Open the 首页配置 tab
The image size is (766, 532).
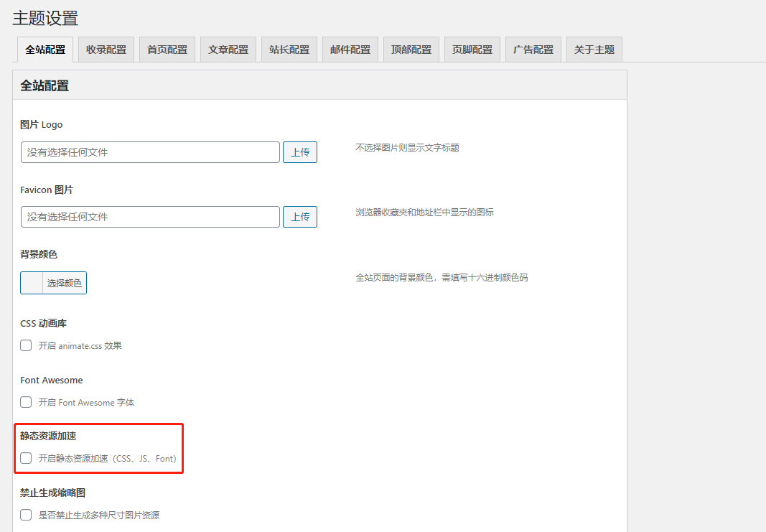coord(167,49)
